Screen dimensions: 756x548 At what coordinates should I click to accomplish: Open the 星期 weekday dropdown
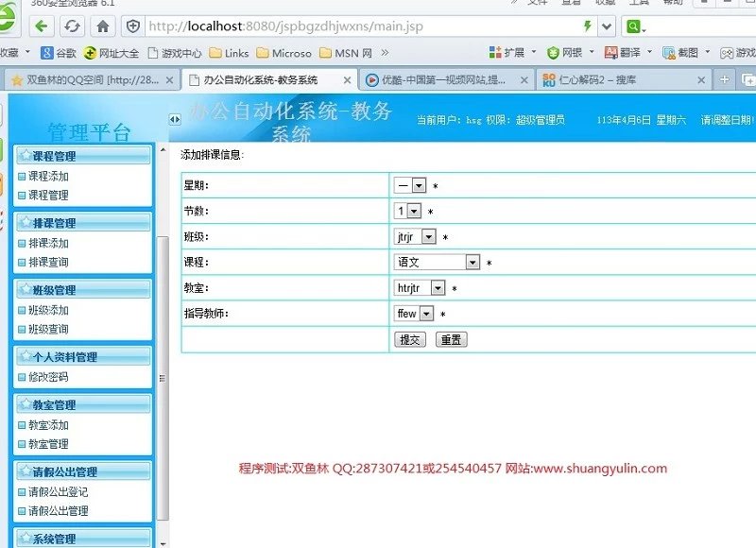[x=419, y=186]
